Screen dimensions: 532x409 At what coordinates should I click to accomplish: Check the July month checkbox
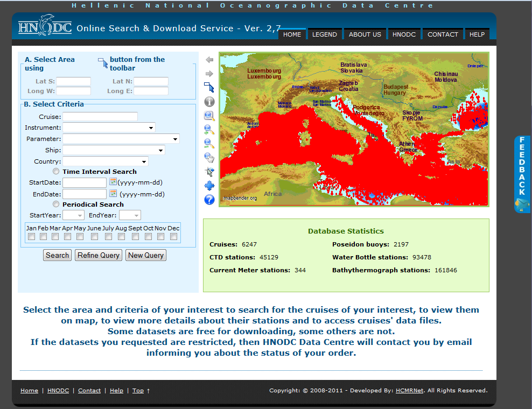(x=109, y=236)
